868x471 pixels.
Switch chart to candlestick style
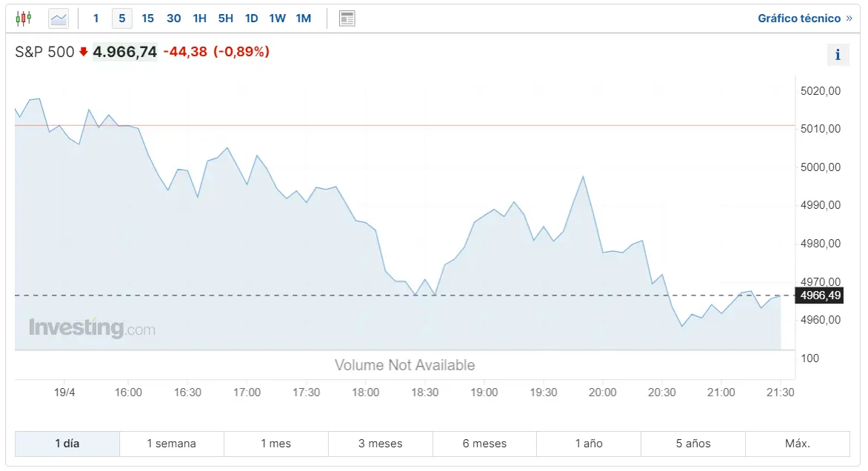[x=23, y=18]
